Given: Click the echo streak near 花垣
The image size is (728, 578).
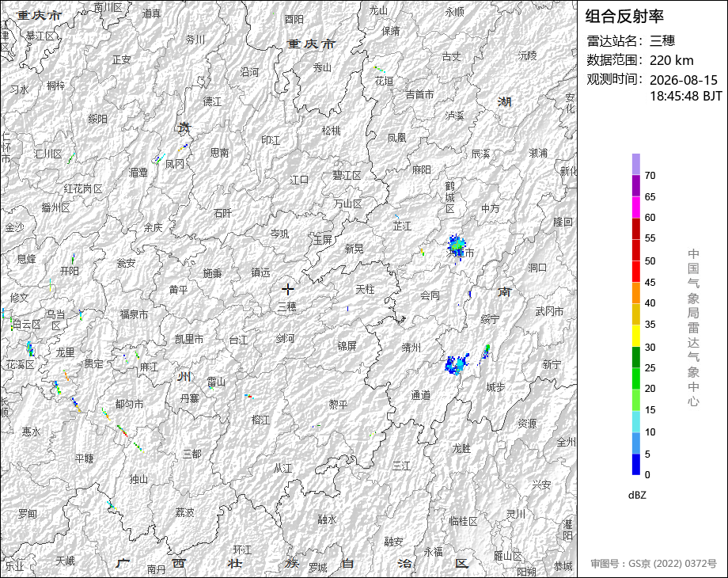Looking at the screenshot, I should click(x=379, y=69).
